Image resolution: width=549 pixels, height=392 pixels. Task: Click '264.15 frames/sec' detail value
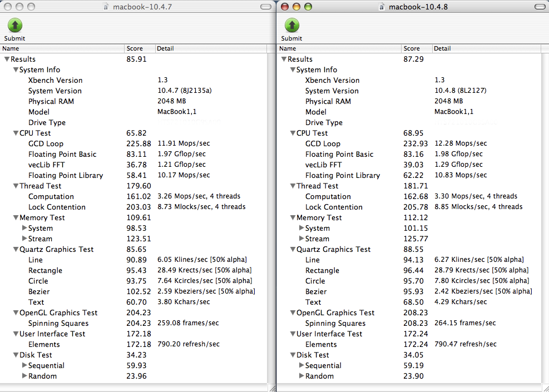pos(465,322)
